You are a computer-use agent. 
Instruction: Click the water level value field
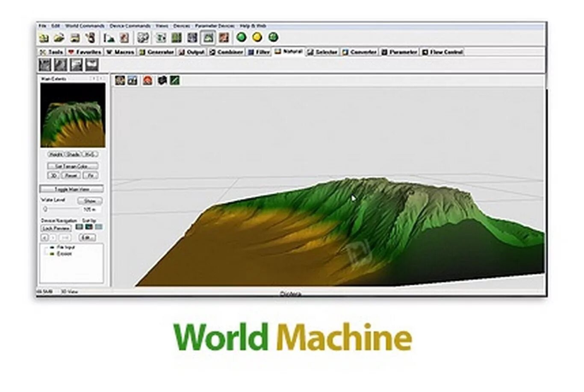pyautogui.click(x=91, y=210)
